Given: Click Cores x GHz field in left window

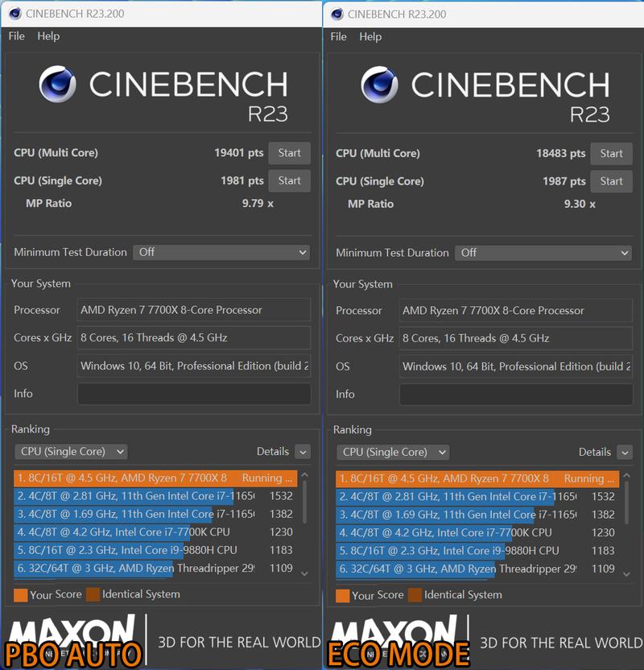Looking at the screenshot, I should tap(194, 337).
